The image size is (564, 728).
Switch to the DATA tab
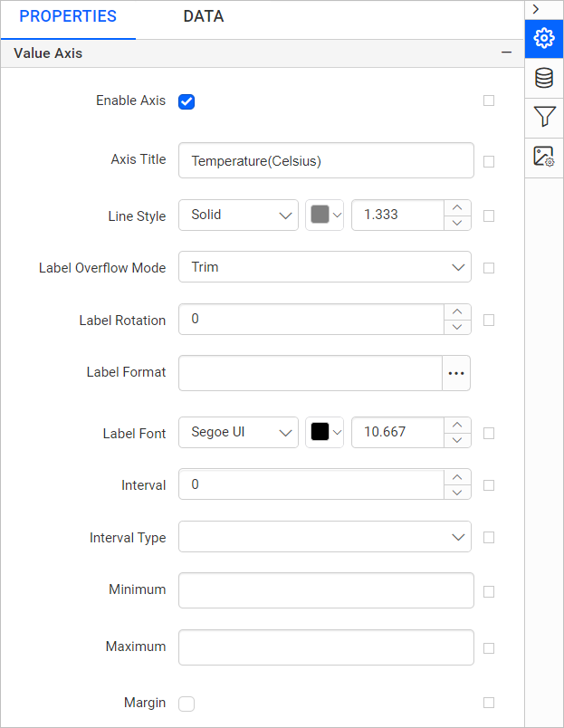(204, 16)
